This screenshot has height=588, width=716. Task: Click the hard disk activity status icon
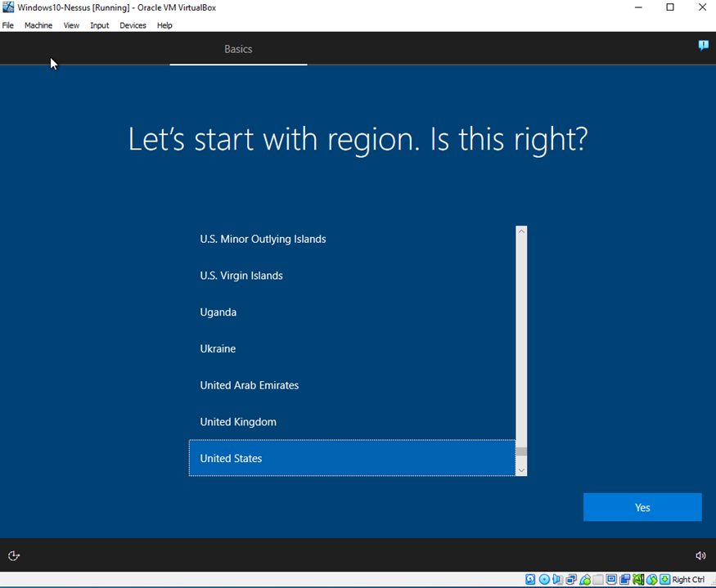pyautogui.click(x=530, y=580)
